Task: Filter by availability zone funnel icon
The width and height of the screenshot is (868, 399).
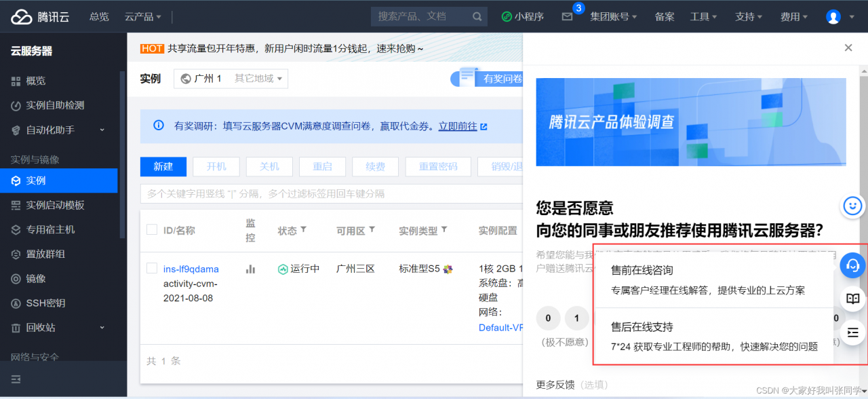Action: coord(372,229)
